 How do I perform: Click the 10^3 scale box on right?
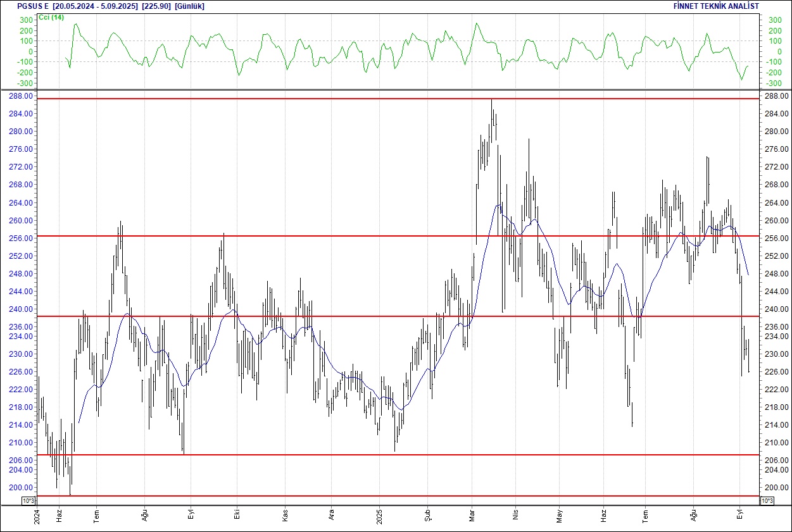pyautogui.click(x=767, y=501)
